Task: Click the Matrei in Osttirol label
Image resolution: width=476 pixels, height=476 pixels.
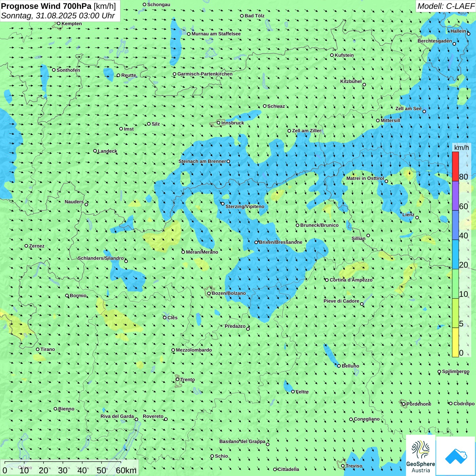Action: click(365, 178)
